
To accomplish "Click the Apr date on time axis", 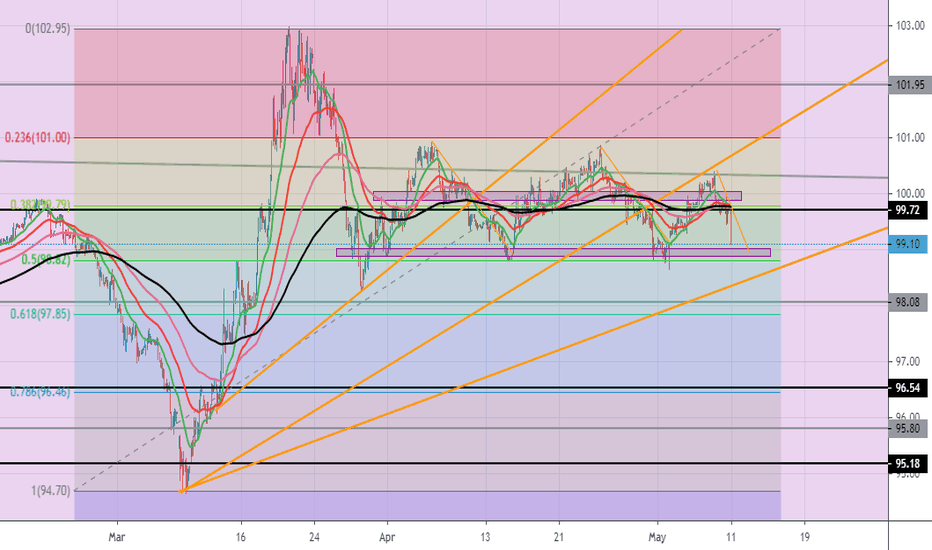I will click(x=387, y=537).
